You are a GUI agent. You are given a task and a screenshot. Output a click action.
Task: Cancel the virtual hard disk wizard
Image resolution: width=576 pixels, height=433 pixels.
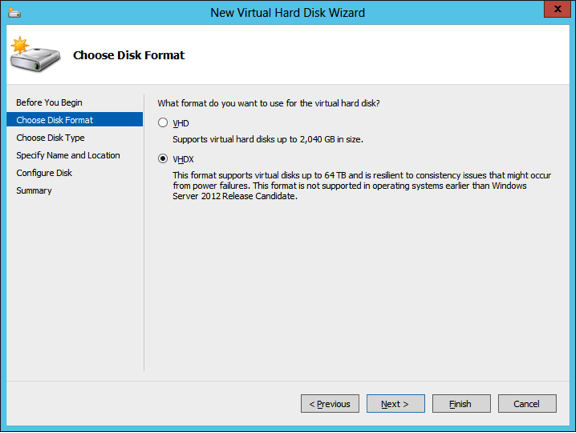pos(527,404)
